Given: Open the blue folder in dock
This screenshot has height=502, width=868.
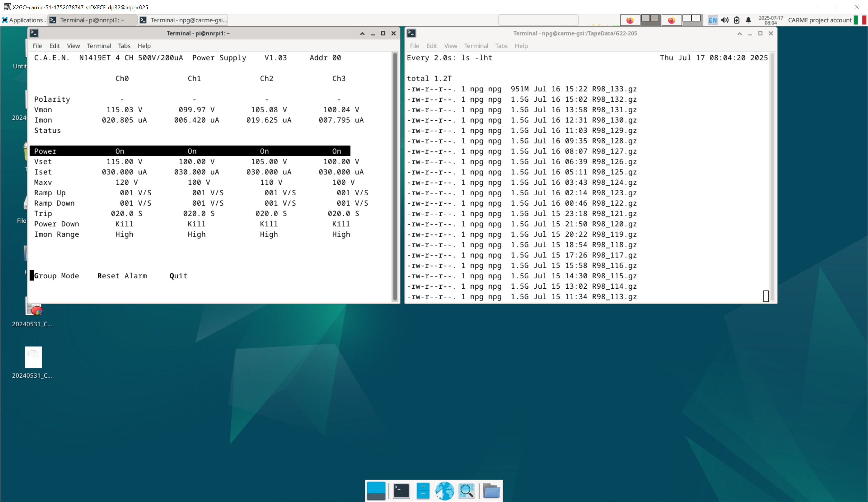Looking at the screenshot, I should (491, 491).
